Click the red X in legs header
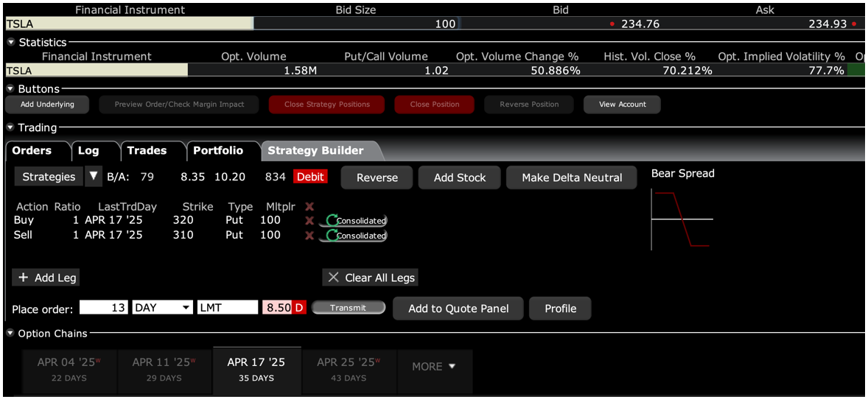The width and height of the screenshot is (868, 402). click(309, 207)
